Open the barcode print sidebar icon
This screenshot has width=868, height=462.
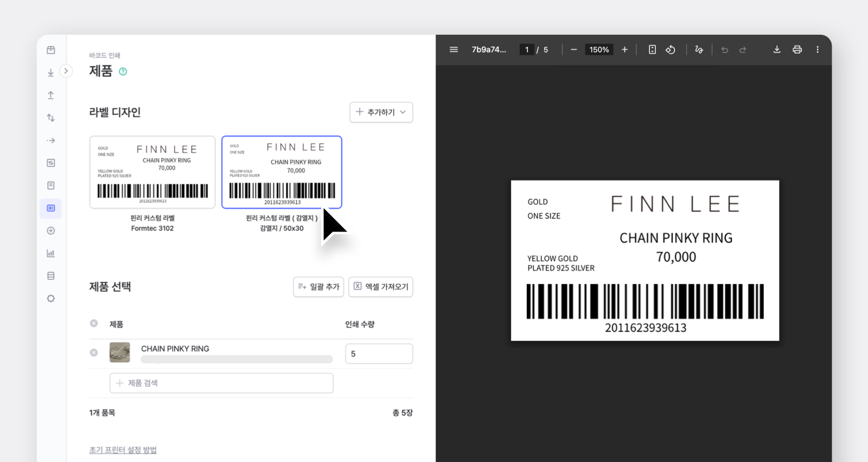(x=51, y=208)
